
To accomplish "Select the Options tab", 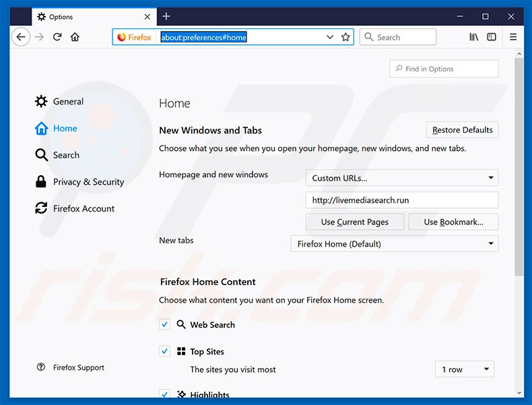I will coord(94,17).
